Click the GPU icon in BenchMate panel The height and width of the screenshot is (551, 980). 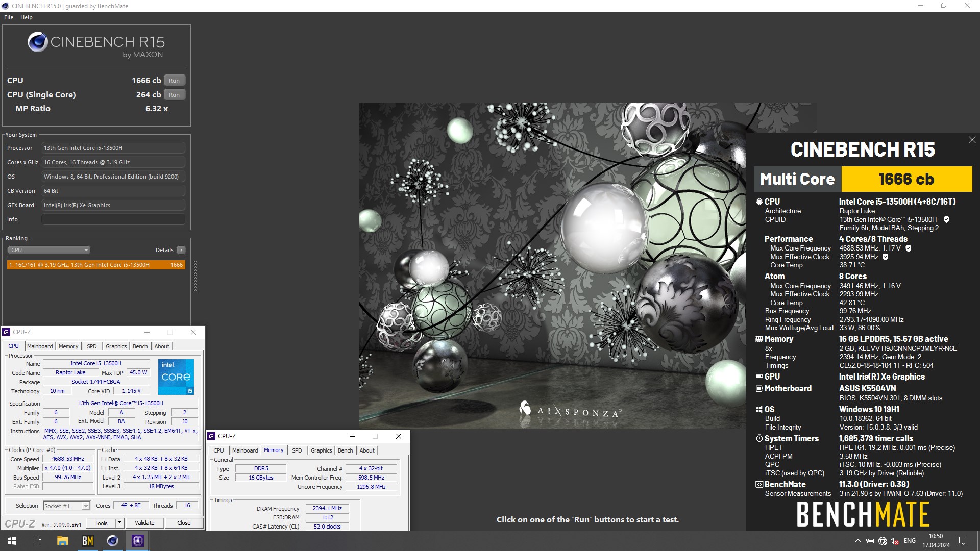point(759,377)
